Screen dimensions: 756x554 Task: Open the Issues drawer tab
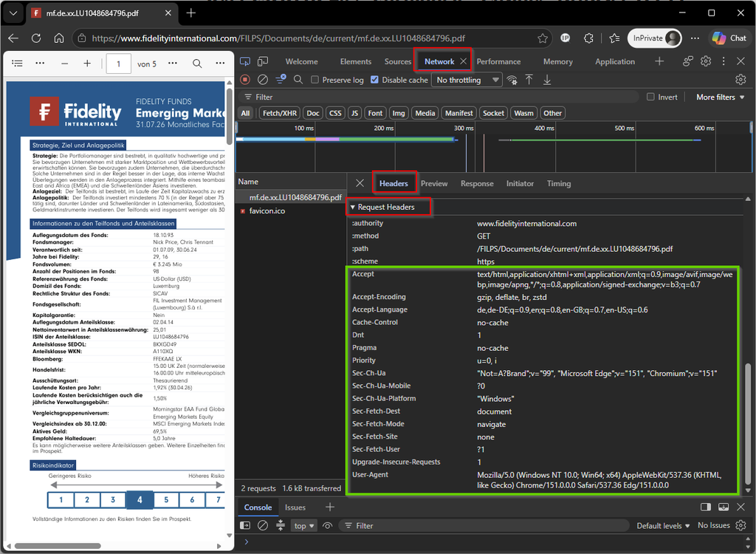pos(295,507)
